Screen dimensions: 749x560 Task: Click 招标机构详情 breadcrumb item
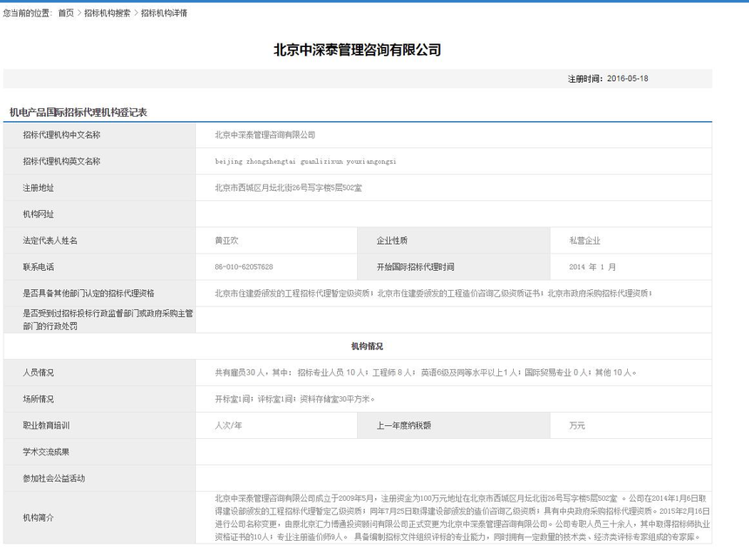(164, 13)
